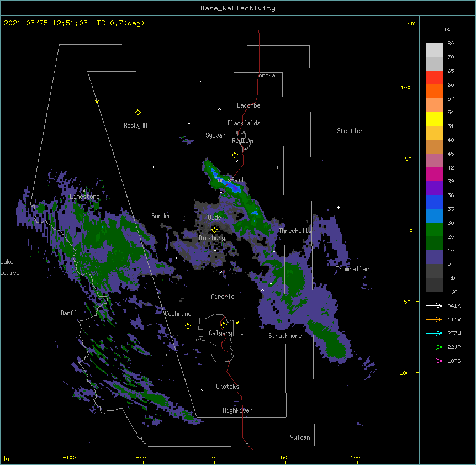Click the Olds town label

tap(214, 218)
